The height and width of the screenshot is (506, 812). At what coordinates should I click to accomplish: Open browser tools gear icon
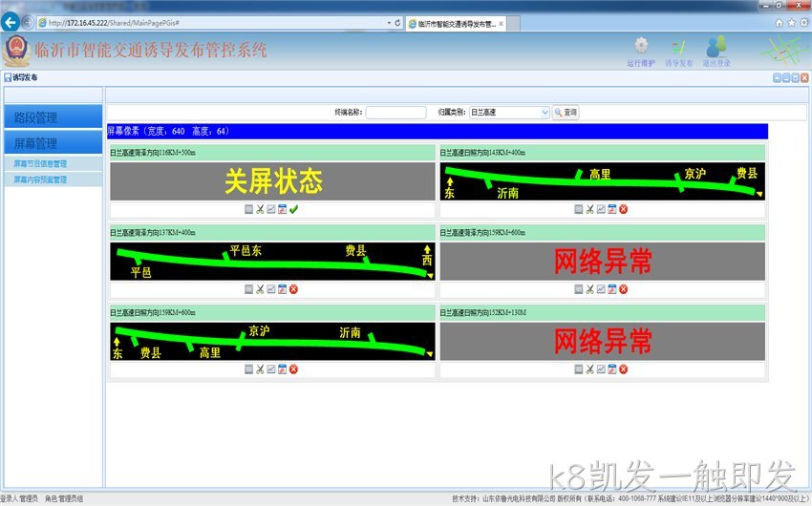pos(804,23)
